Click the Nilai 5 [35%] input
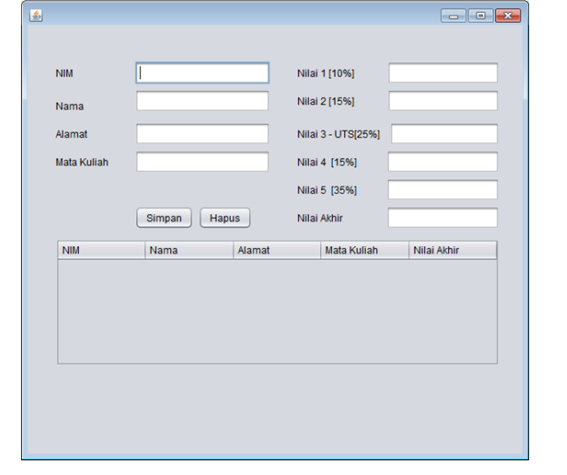 pyautogui.click(x=443, y=190)
